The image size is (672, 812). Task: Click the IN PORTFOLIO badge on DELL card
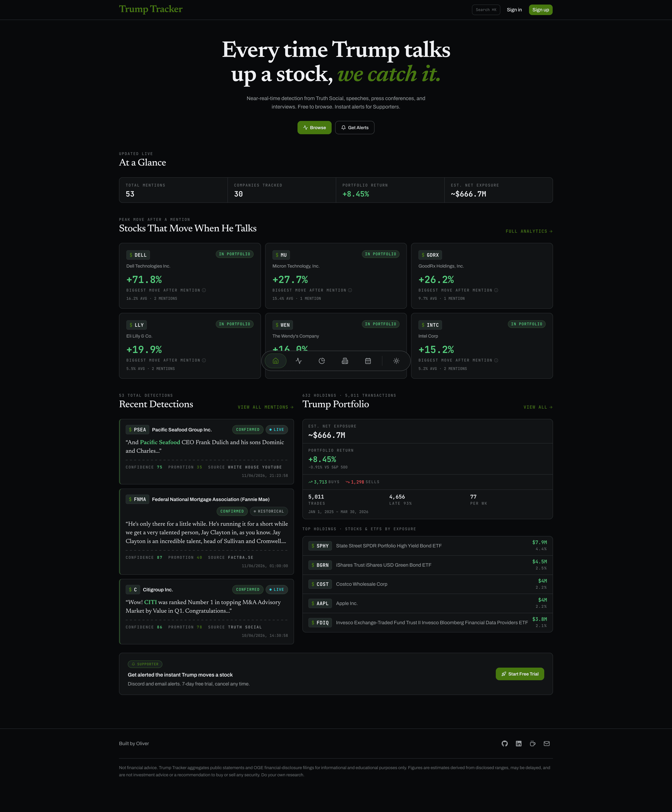coord(234,254)
